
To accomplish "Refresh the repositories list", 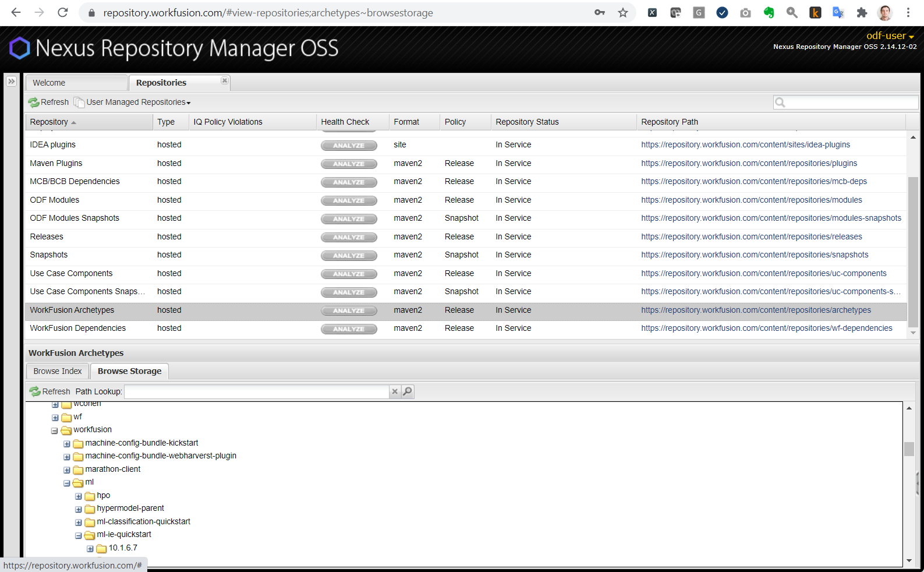I will [49, 102].
